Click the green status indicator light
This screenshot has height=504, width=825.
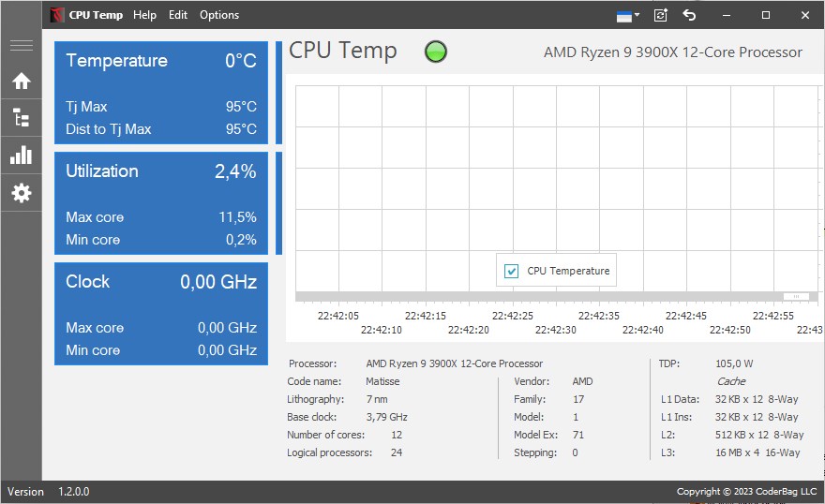[x=436, y=52]
